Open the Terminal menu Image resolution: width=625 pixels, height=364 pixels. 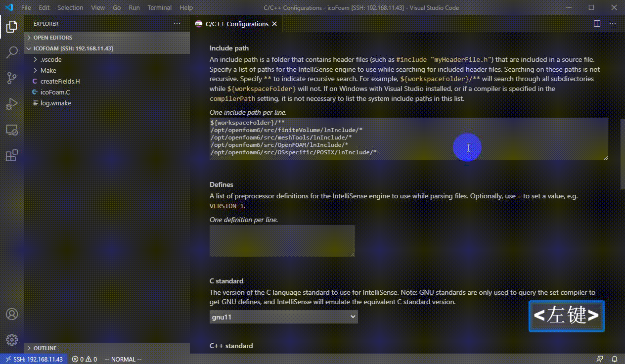(160, 8)
